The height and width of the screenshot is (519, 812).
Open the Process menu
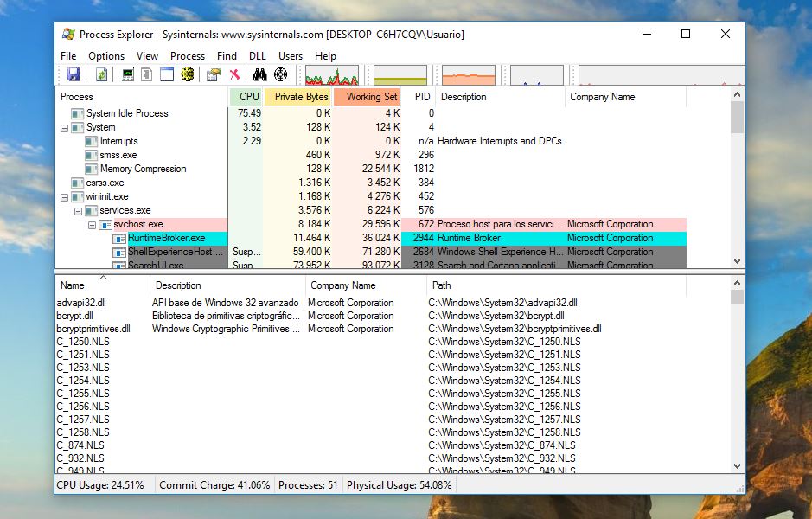tap(188, 56)
